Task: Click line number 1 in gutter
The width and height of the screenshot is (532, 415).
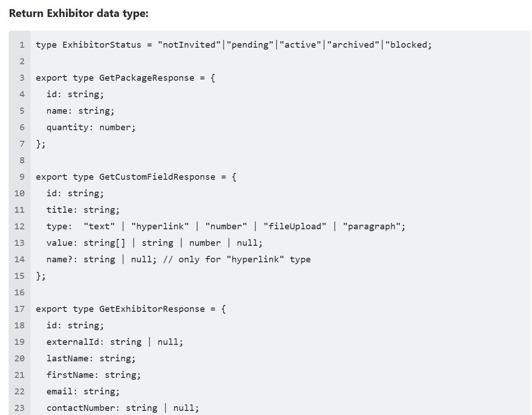Action: tap(22, 45)
